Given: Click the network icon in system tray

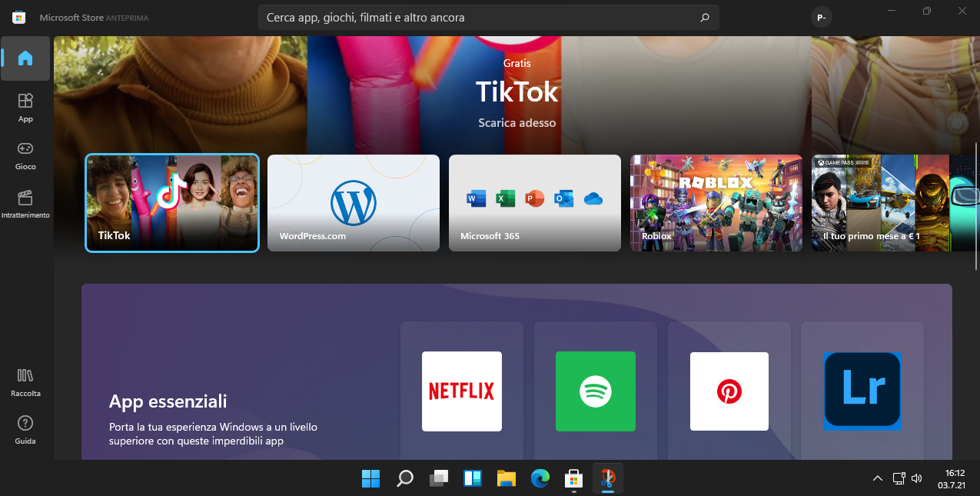Looking at the screenshot, I should [x=899, y=478].
